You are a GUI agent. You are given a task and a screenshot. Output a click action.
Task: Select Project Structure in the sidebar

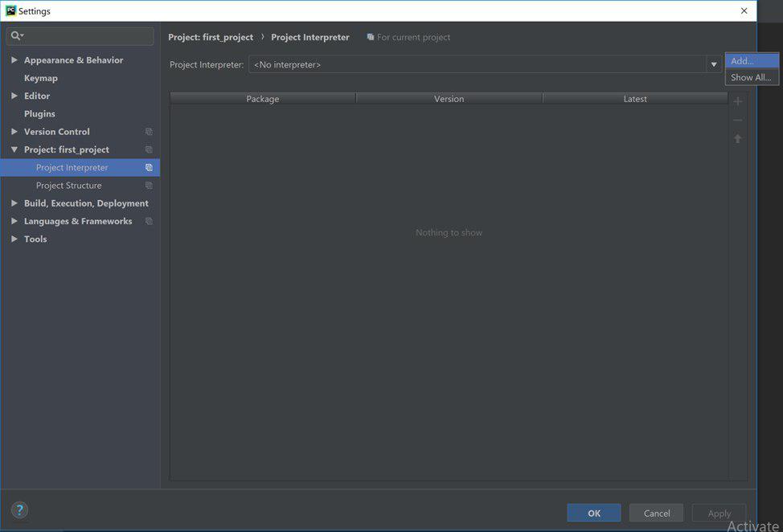[x=69, y=186]
